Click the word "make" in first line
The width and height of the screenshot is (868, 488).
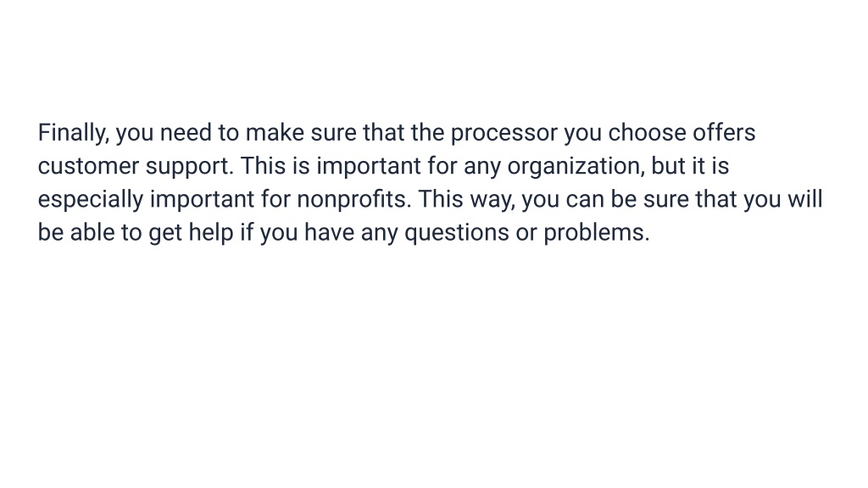(275, 133)
